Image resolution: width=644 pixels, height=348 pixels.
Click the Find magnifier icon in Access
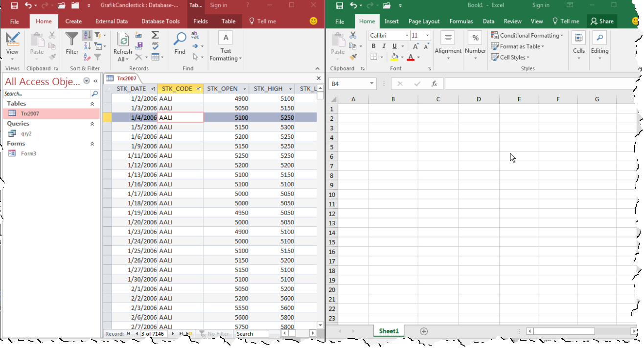[x=180, y=39]
